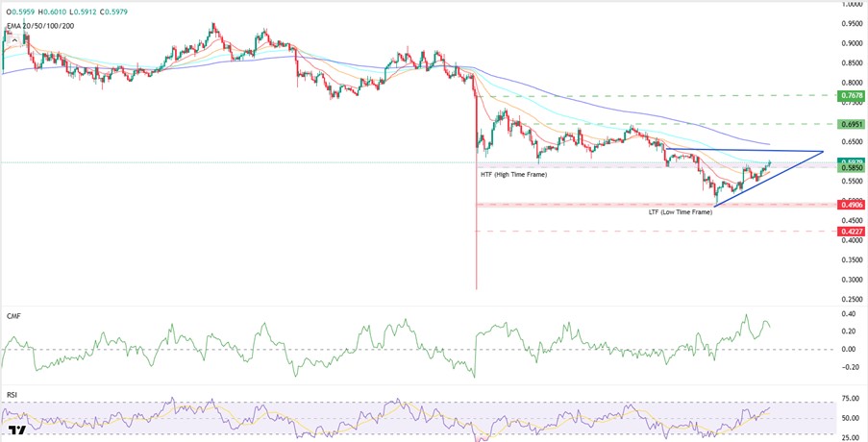Screen dimensions: 868x442
Task: Select the RSI indicator title
Action: (x=12, y=393)
